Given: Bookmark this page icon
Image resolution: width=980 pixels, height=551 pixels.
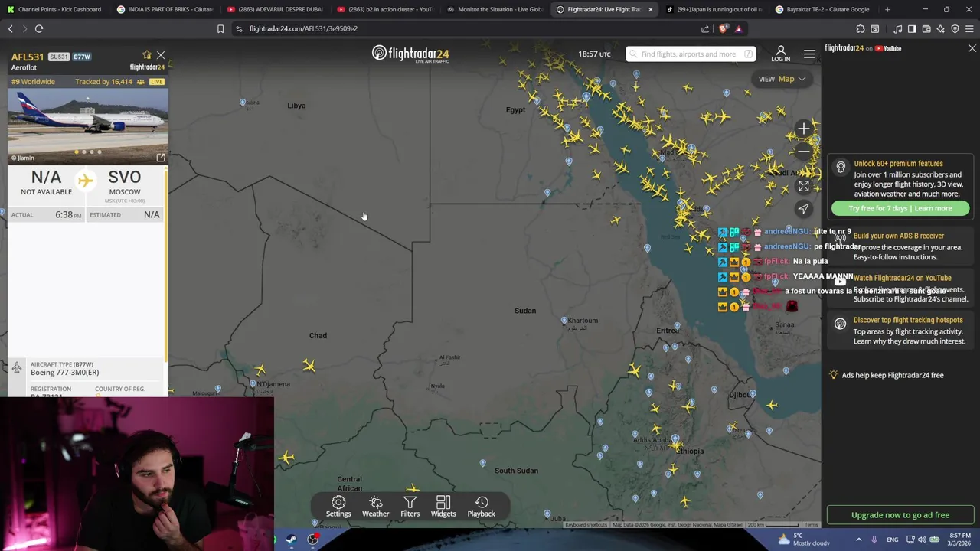Looking at the screenshot, I should 220,29.
